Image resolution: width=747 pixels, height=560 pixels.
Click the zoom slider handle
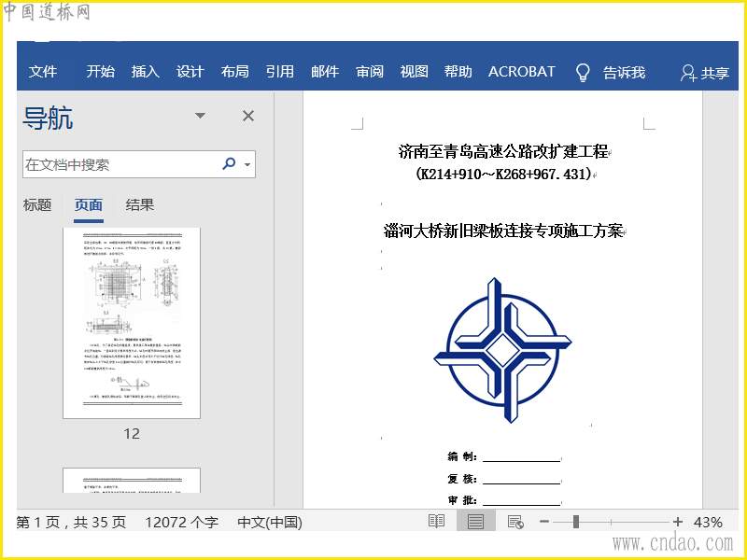coord(576,522)
